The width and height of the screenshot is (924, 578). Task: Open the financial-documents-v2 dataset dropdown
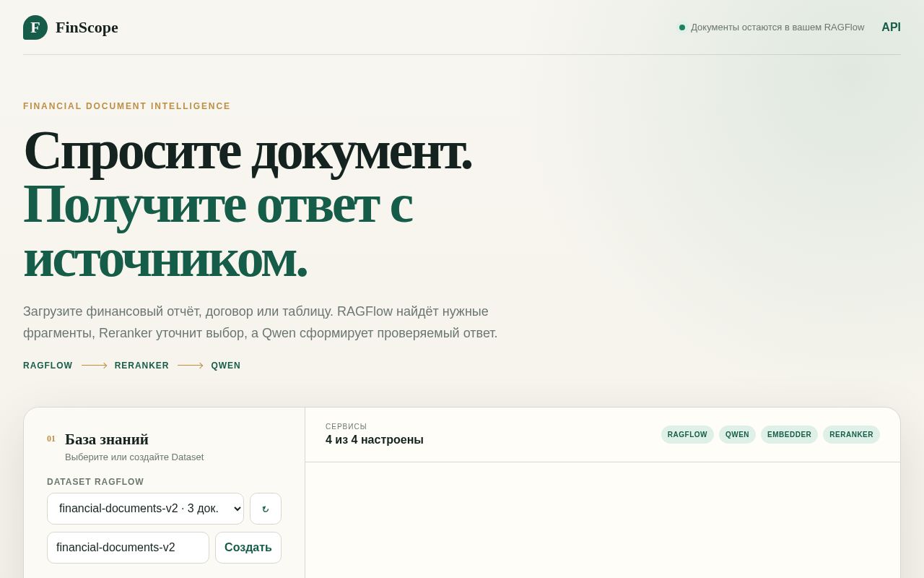point(145,509)
